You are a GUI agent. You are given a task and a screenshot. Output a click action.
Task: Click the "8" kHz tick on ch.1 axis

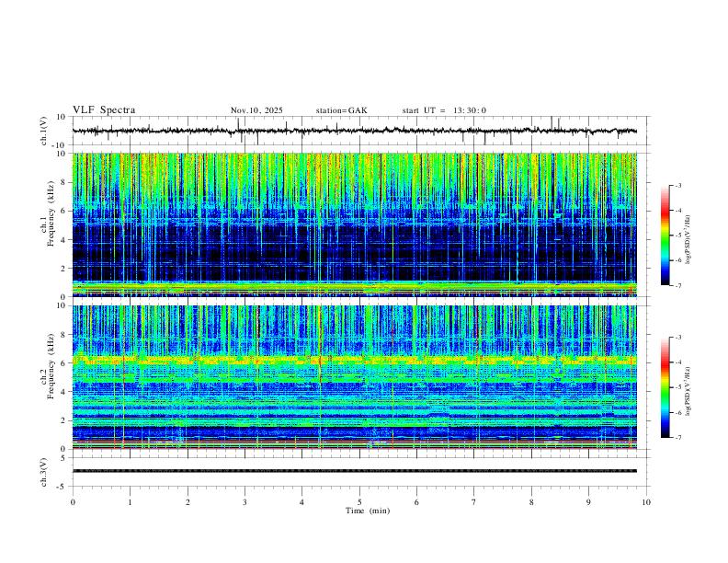[65, 182]
